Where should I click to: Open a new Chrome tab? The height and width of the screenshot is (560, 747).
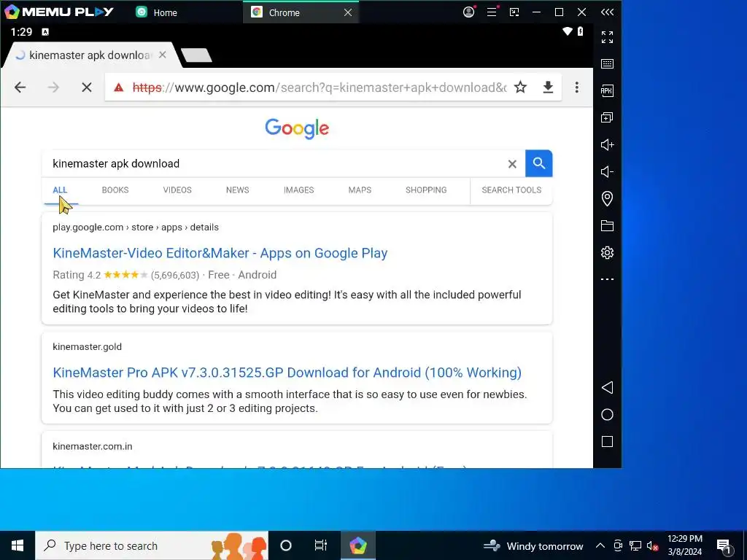[x=196, y=55]
